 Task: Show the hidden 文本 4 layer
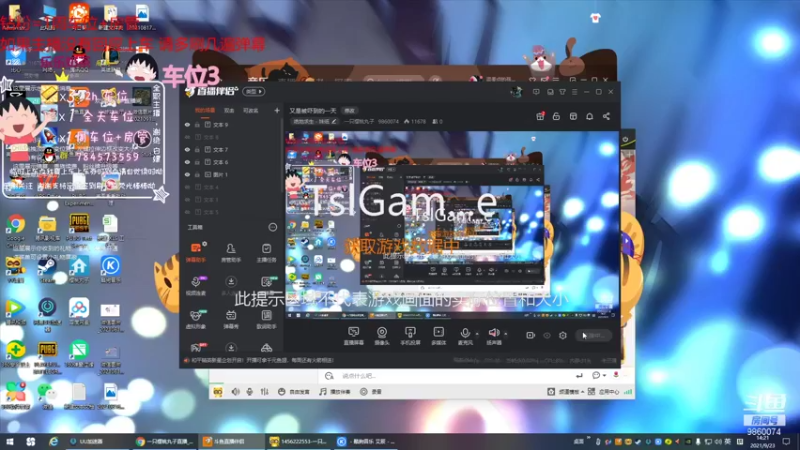tap(187, 187)
